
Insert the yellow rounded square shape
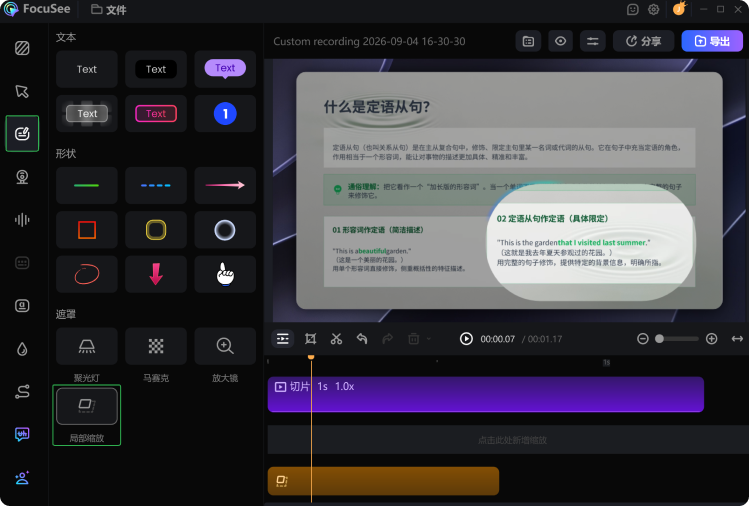156,230
